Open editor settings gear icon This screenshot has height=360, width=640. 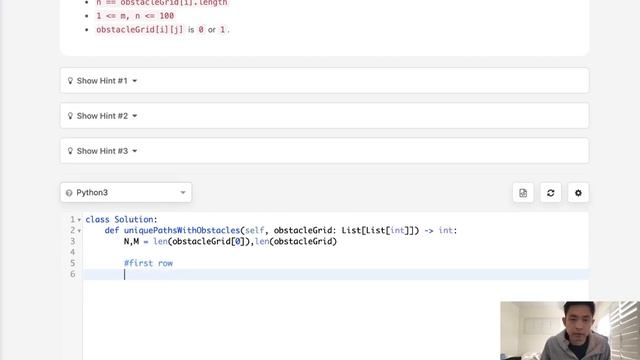tap(578, 193)
